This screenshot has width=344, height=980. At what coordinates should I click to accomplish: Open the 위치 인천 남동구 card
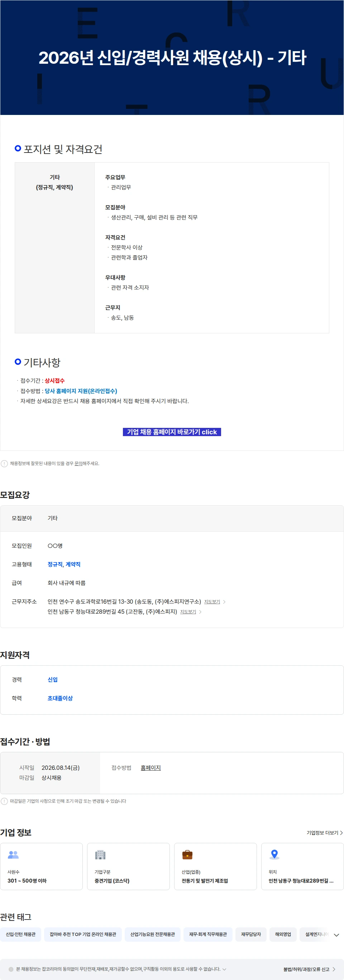[x=302, y=866]
